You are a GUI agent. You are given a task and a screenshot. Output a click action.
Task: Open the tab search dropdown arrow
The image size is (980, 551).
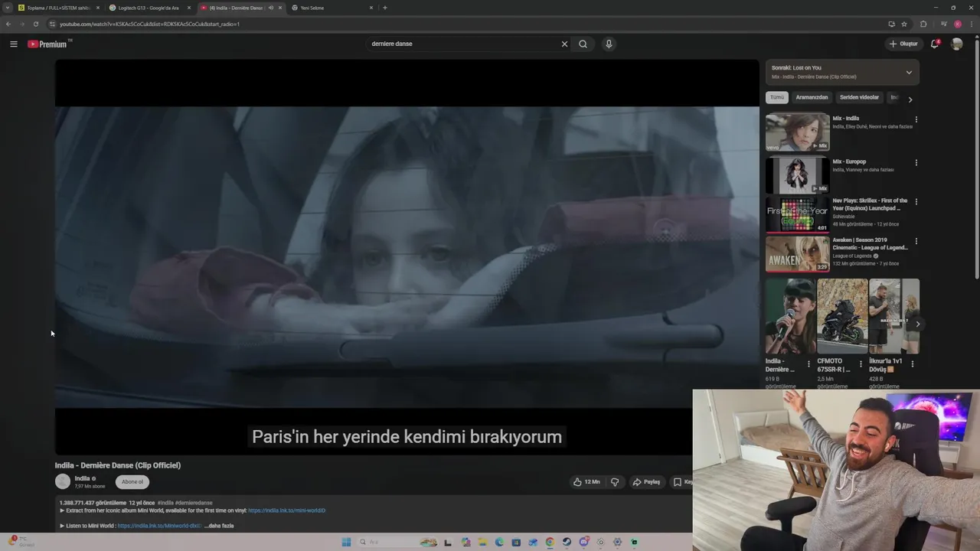click(8, 8)
